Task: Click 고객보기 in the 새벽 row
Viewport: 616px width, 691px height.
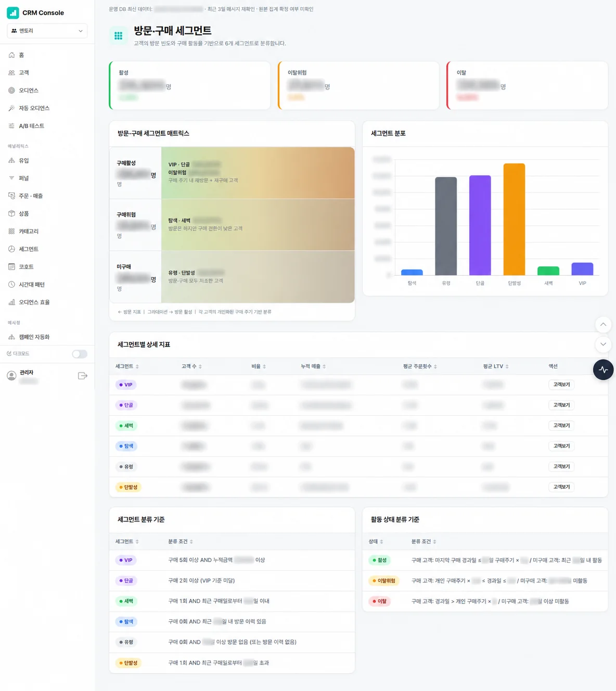Action: tap(561, 426)
